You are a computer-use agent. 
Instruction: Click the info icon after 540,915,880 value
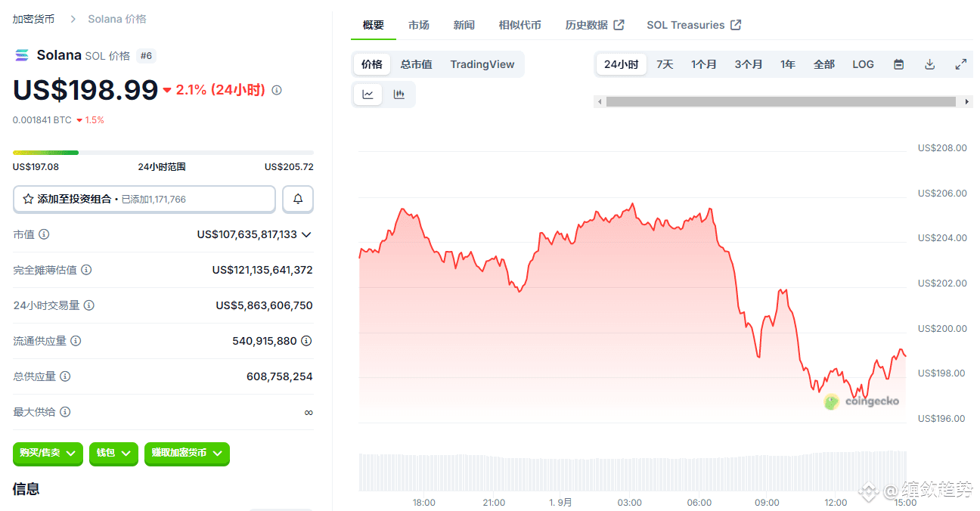(306, 341)
